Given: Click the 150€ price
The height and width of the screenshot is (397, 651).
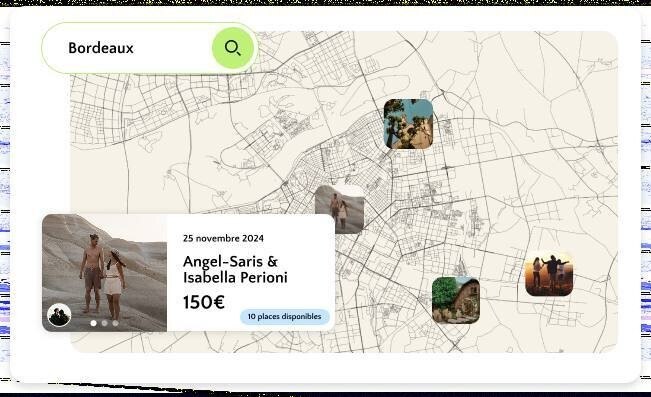Looking at the screenshot, I should (x=204, y=302).
